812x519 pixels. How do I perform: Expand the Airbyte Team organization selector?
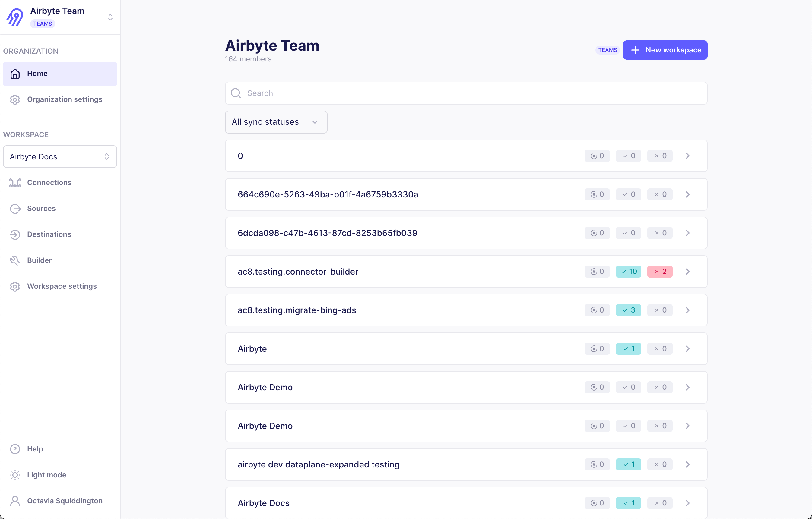coord(110,17)
